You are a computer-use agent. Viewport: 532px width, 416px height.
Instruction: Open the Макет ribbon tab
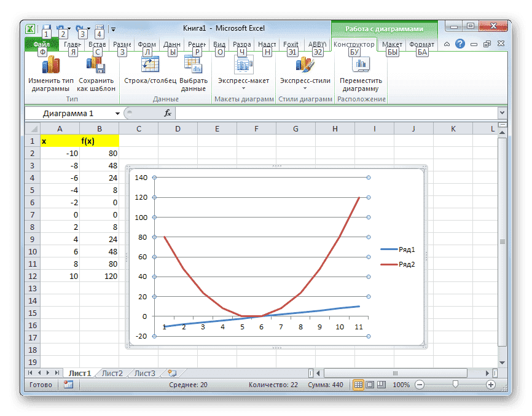click(x=391, y=44)
